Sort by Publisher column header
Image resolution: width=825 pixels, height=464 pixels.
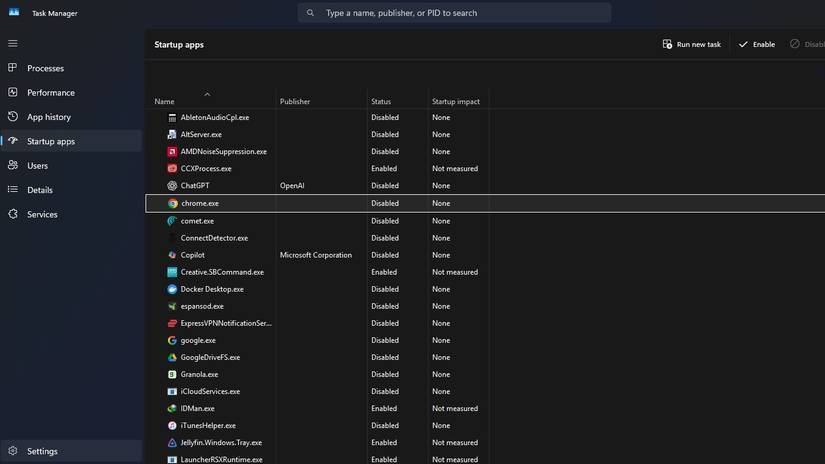[x=295, y=102]
